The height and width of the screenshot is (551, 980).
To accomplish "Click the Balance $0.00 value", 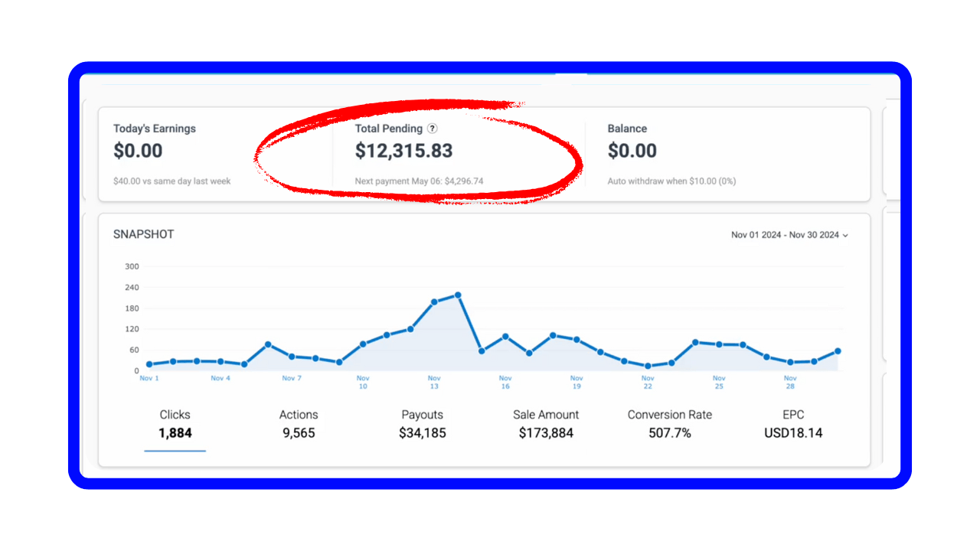I will click(632, 151).
